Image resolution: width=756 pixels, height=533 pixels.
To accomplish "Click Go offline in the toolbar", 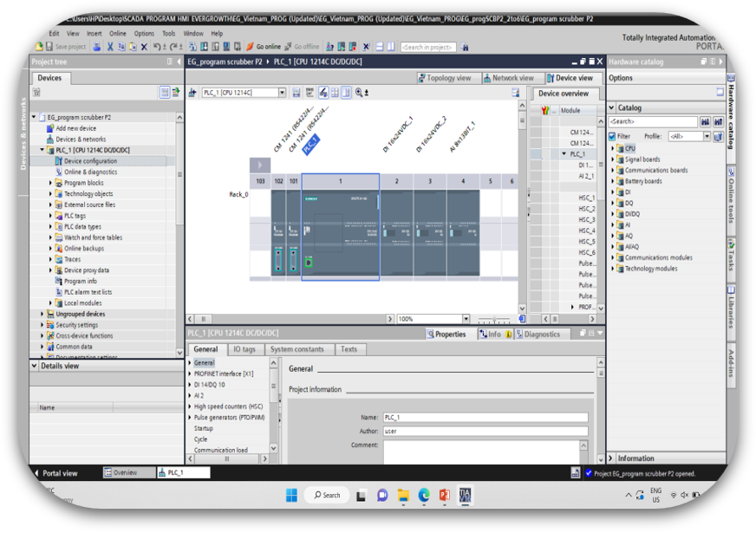I will click(302, 47).
